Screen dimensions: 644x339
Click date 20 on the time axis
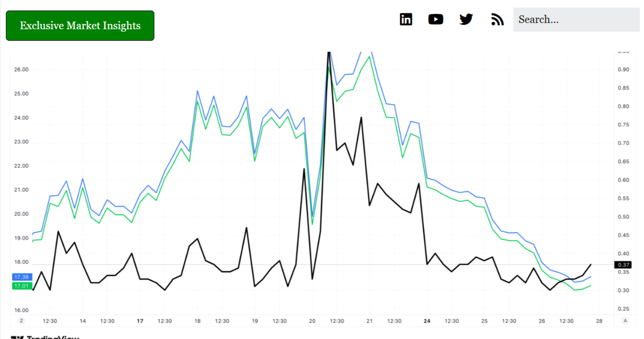(x=312, y=321)
